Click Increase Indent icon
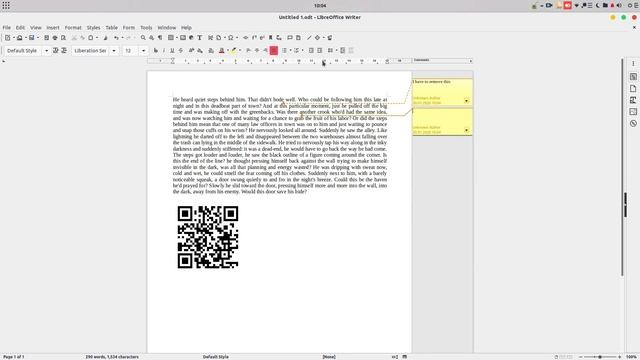The height and width of the screenshot is (360, 640). [311, 51]
